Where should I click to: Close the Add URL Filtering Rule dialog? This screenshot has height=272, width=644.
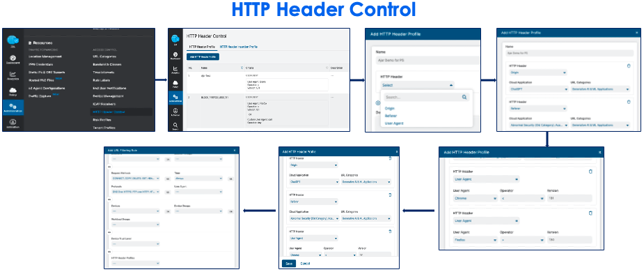(x=235, y=150)
